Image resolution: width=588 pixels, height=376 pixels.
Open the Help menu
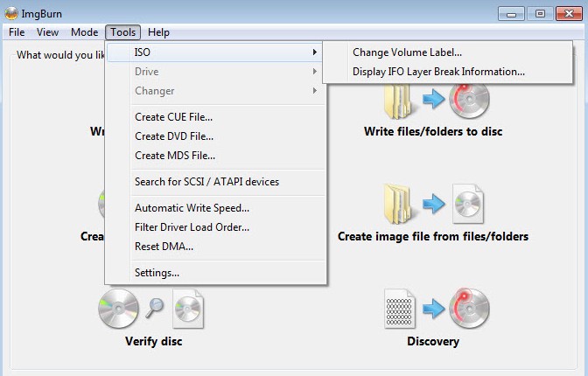(158, 32)
